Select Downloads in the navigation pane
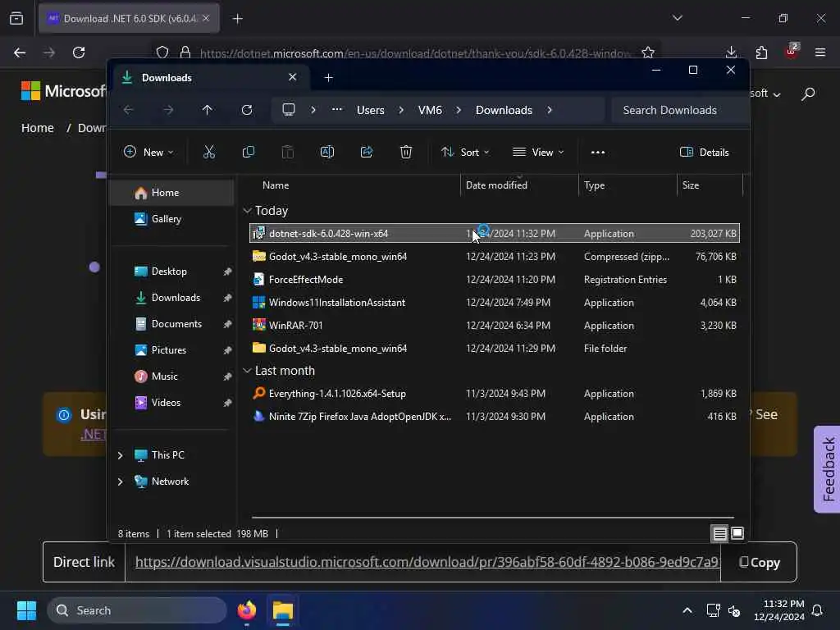Image resolution: width=840 pixels, height=630 pixels. (171, 298)
